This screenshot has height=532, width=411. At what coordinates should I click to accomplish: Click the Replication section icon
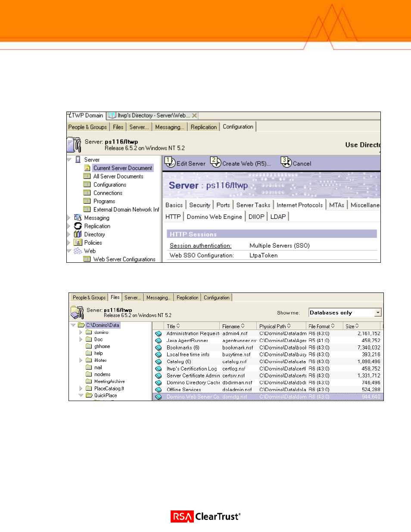[x=78, y=226]
